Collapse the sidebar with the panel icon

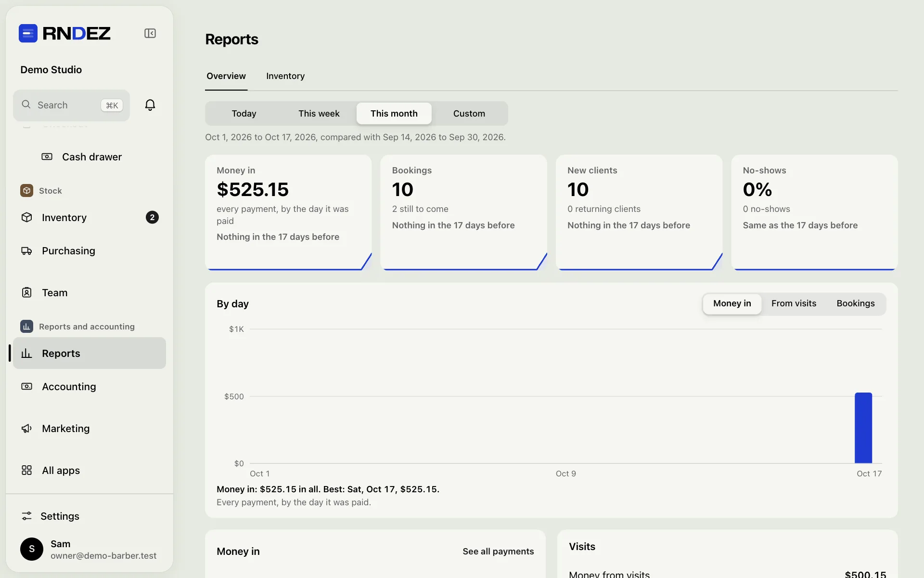tap(150, 33)
